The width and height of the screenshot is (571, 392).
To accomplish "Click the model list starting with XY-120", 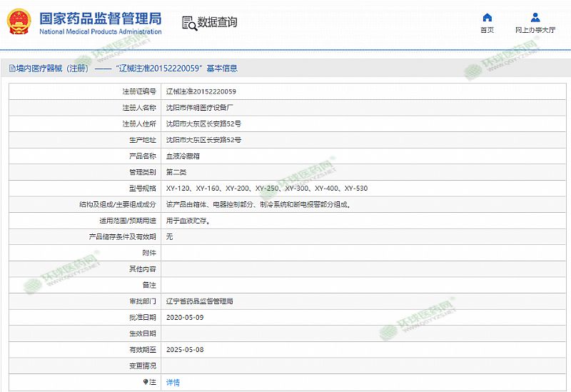I will click(x=266, y=189).
